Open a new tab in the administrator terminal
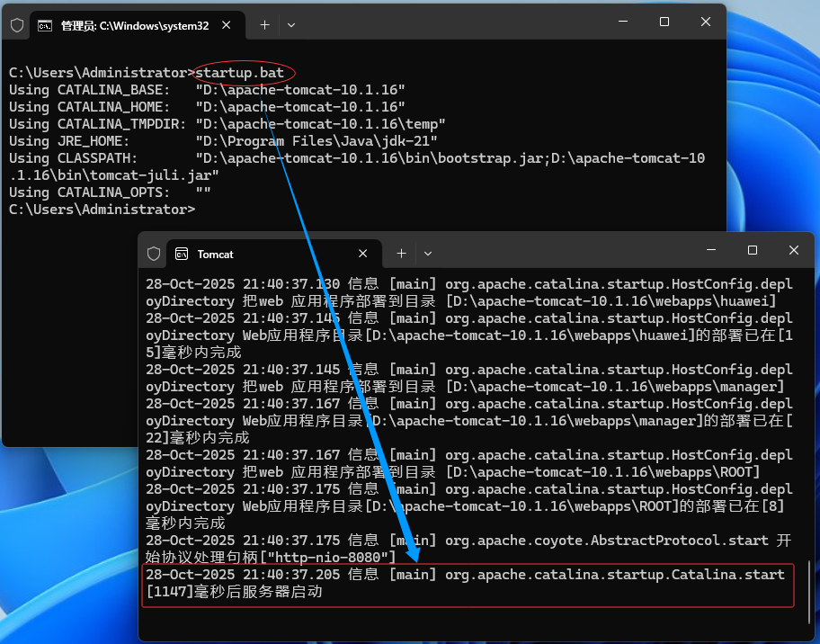 (264, 25)
